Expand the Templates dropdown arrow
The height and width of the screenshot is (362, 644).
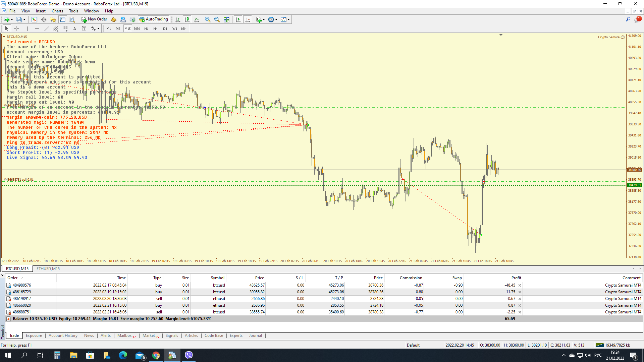pos(288,19)
